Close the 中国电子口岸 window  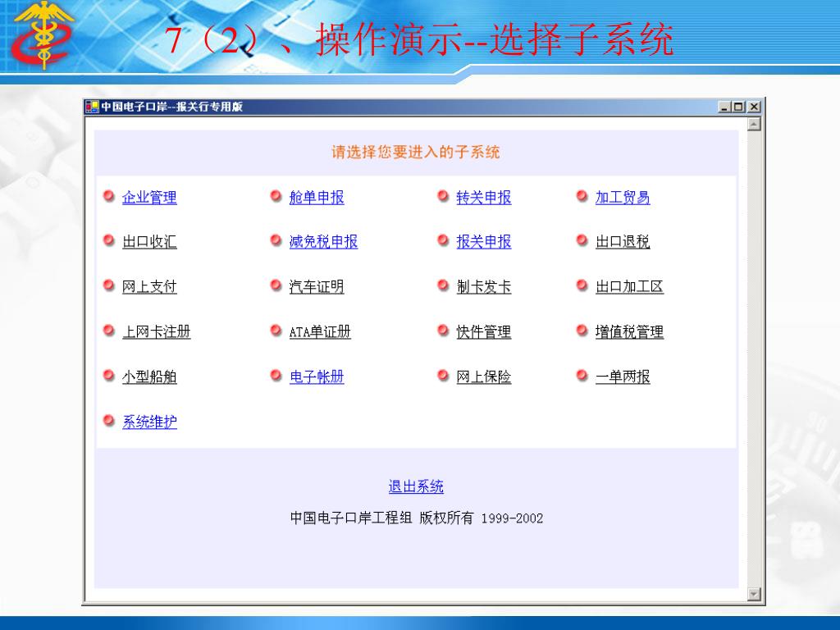754,107
